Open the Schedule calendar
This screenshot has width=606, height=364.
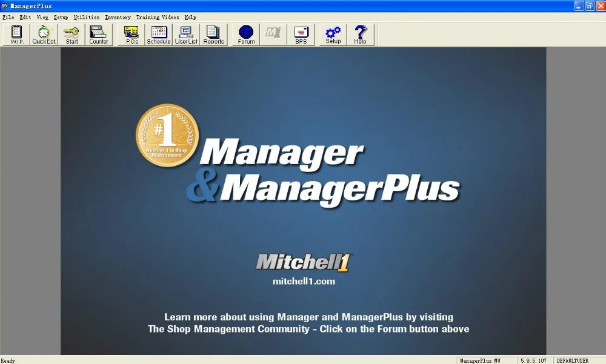pyautogui.click(x=159, y=35)
